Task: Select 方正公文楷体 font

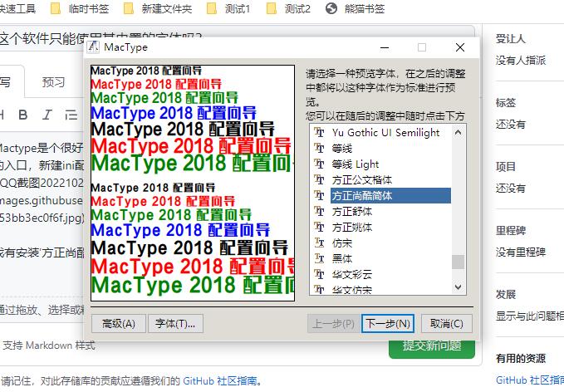Action: [x=362, y=180]
